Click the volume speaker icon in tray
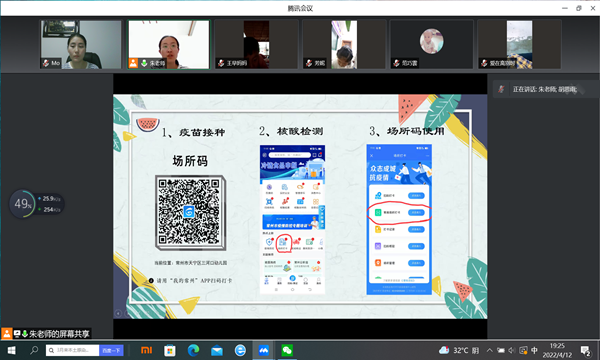The height and width of the screenshot is (360, 600). (x=512, y=350)
